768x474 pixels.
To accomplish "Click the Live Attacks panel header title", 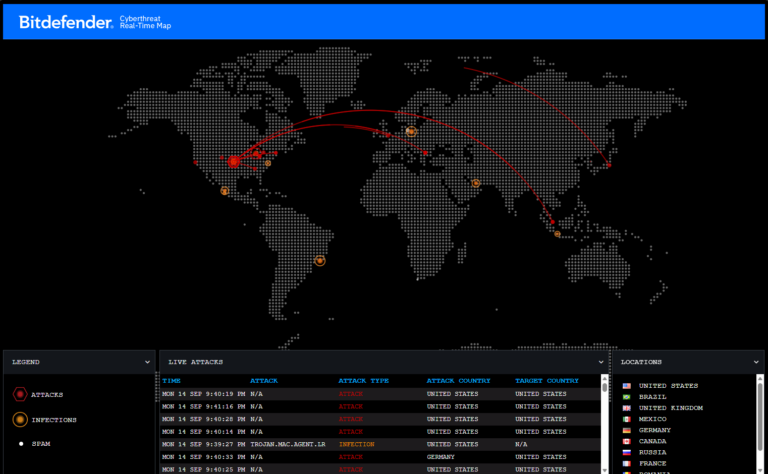I will (x=195, y=362).
